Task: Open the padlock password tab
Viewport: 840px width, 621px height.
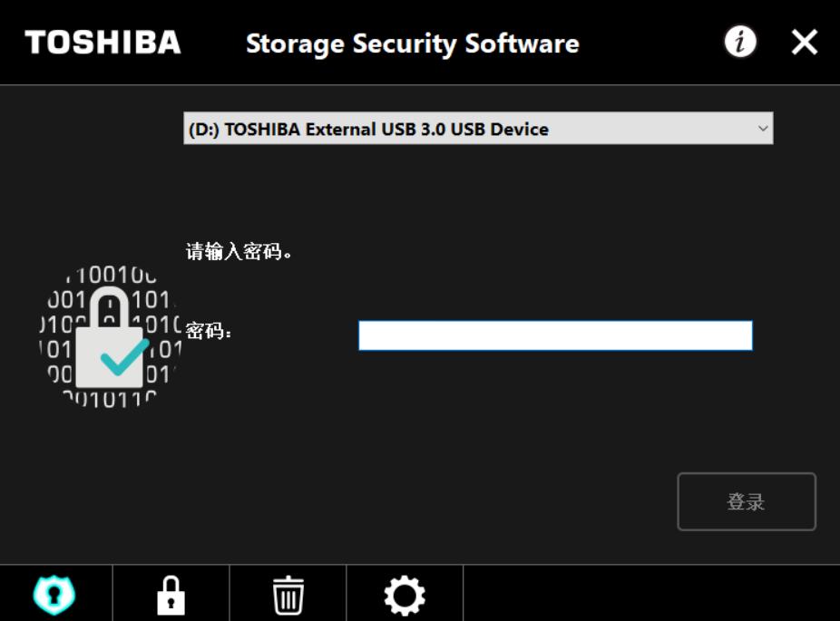Action: [x=171, y=595]
